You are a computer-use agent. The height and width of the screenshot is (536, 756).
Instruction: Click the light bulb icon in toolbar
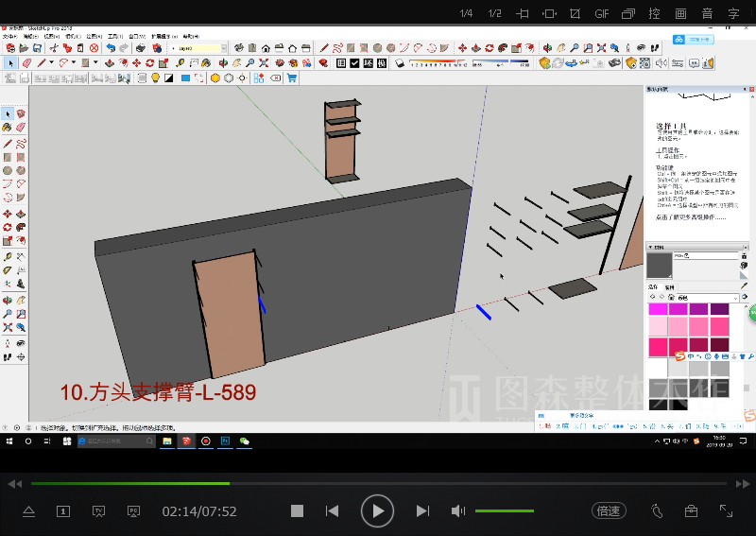click(153, 78)
